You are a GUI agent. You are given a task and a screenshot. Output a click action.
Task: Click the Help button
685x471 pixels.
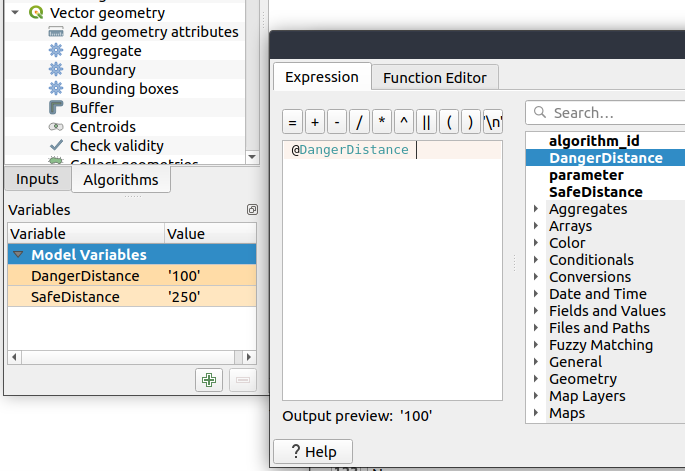tap(312, 451)
